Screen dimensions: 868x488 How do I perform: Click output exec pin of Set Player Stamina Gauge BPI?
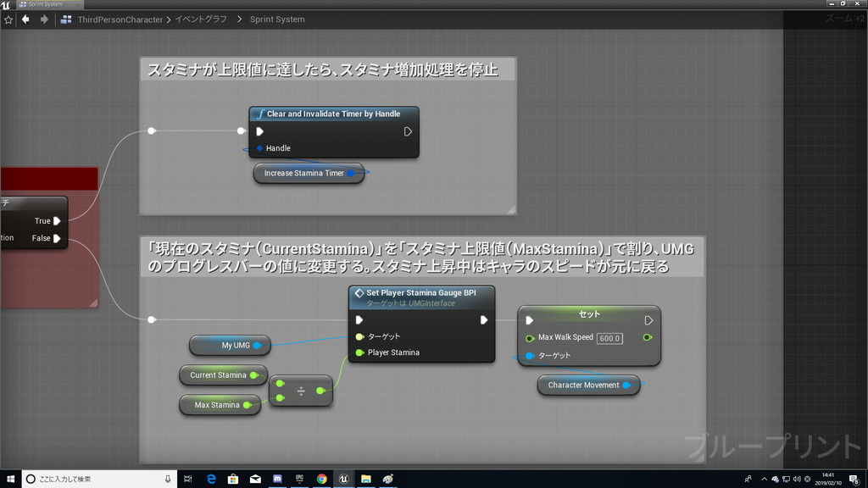click(484, 319)
